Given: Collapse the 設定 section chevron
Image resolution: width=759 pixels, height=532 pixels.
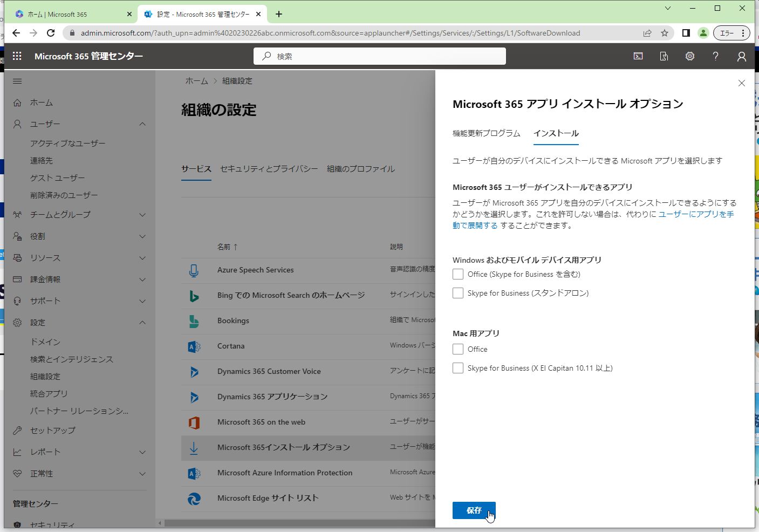Looking at the screenshot, I should point(142,323).
